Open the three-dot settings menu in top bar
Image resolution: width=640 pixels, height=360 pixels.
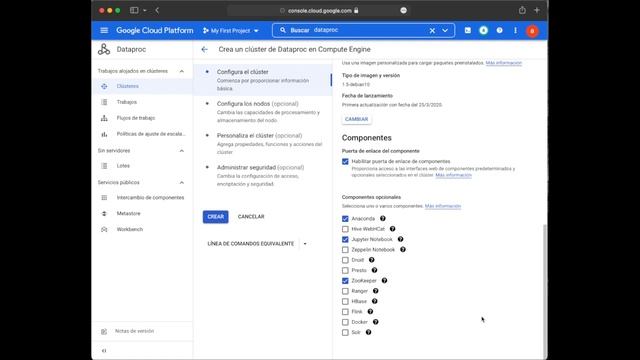tap(516, 31)
